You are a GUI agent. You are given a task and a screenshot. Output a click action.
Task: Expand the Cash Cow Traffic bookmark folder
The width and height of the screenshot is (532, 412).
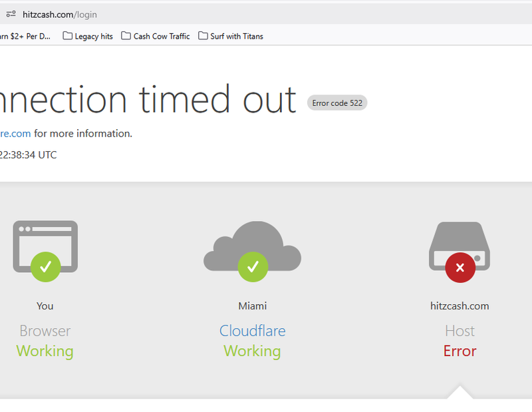pyautogui.click(x=156, y=36)
